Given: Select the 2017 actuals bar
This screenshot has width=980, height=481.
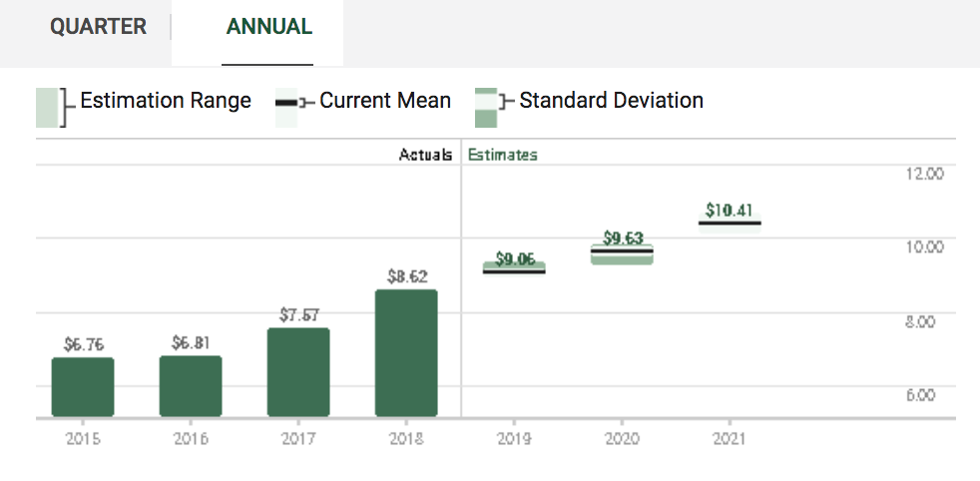Looking at the screenshot, I should pos(298,371).
